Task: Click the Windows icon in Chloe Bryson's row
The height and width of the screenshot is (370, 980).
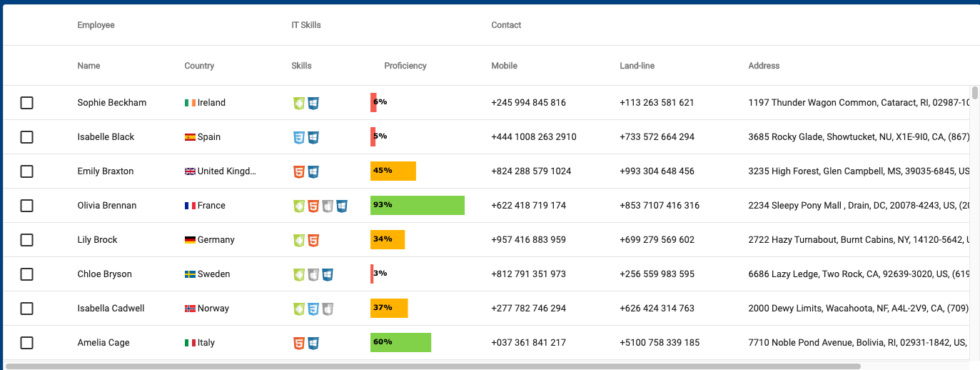Action: [x=328, y=274]
